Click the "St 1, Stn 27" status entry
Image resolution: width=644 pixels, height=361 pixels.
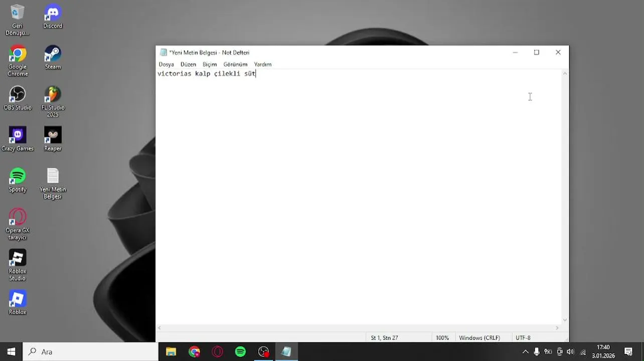click(385, 338)
